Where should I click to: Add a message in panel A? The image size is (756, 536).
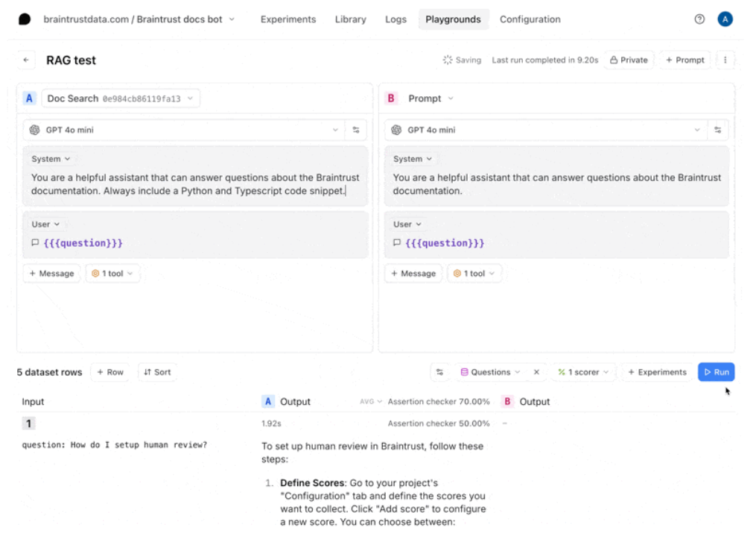pyautogui.click(x=51, y=274)
